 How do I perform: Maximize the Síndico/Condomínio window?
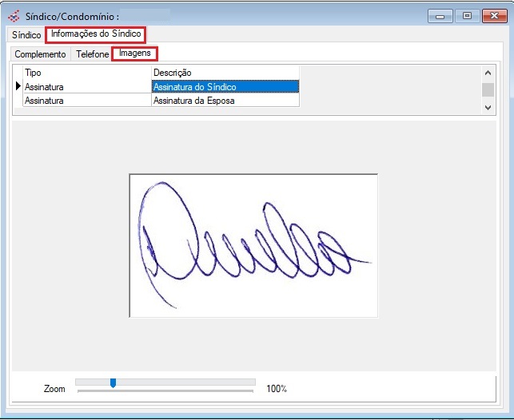[x=467, y=15]
